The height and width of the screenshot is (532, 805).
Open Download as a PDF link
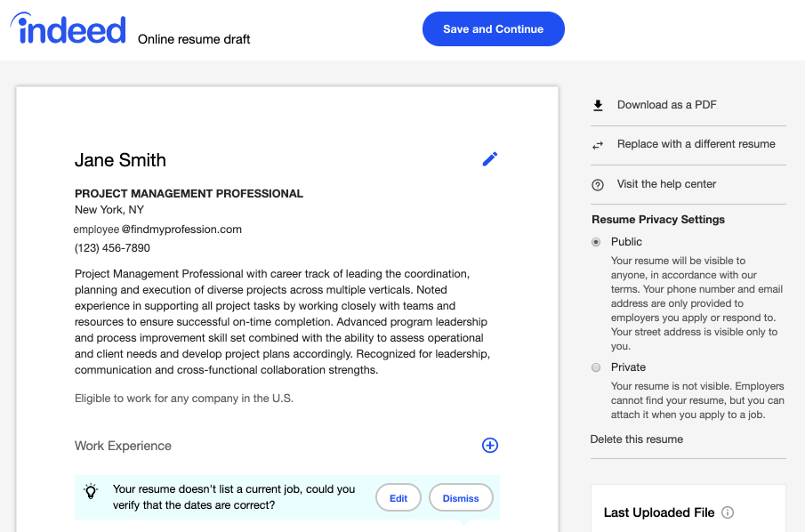(x=666, y=105)
